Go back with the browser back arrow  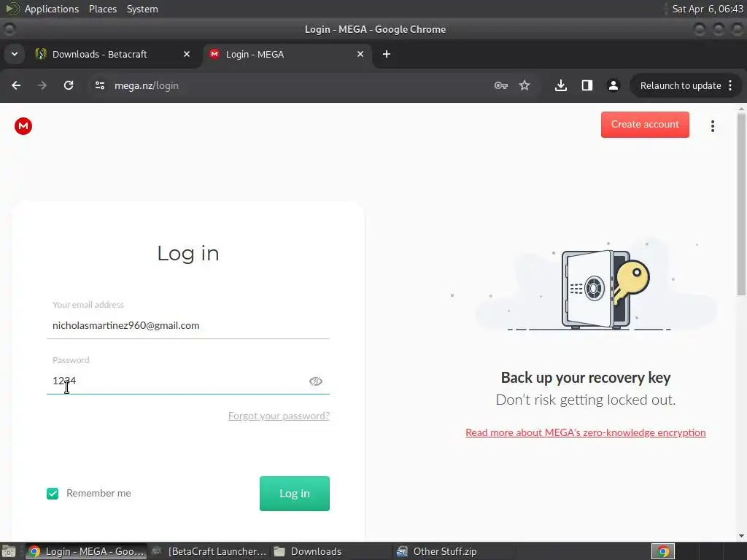coord(16,86)
